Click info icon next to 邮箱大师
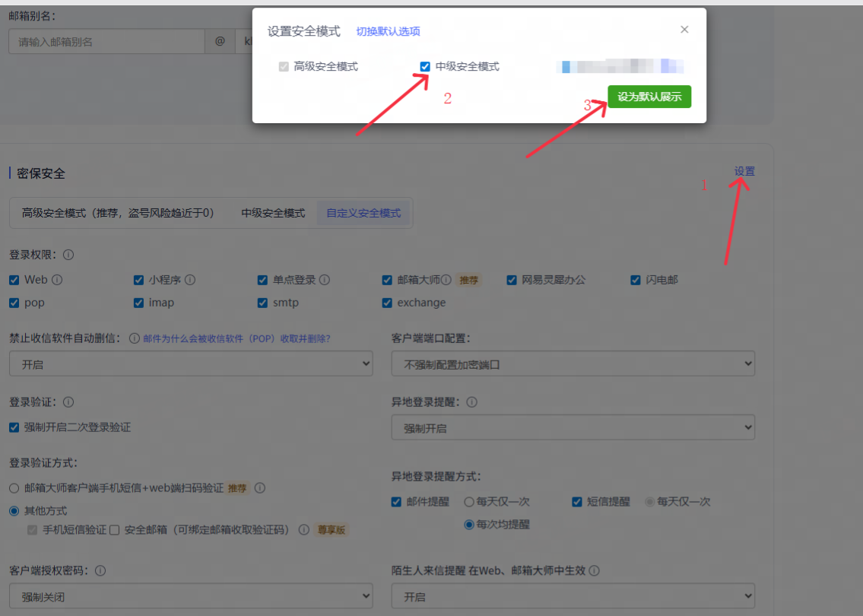 coord(446,280)
